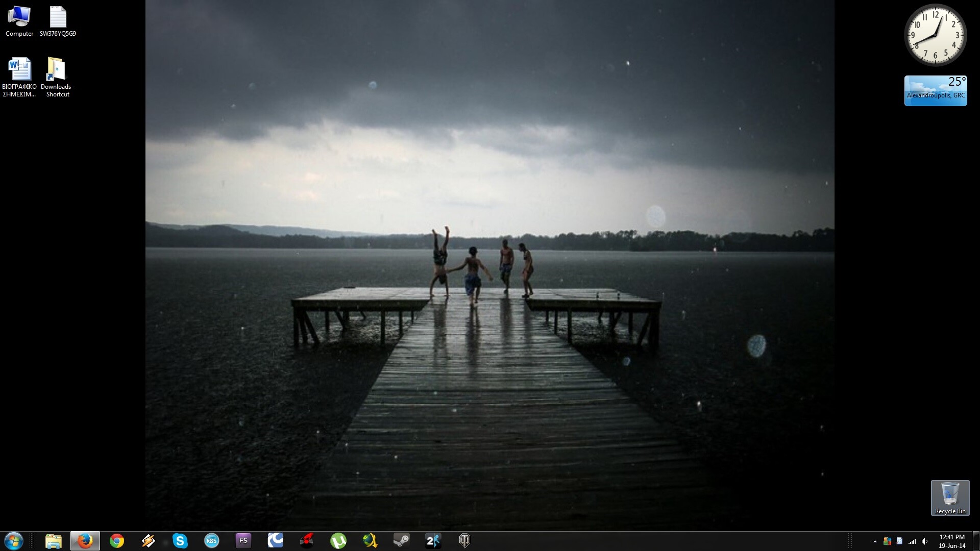Open the volume speaker tray icon
This screenshot has width=980, height=551.
[924, 541]
